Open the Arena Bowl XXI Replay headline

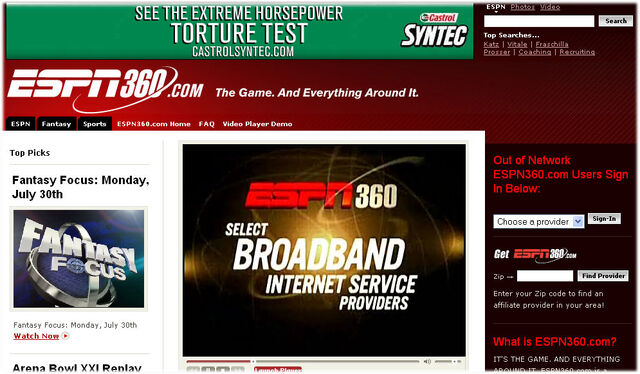tap(77, 368)
